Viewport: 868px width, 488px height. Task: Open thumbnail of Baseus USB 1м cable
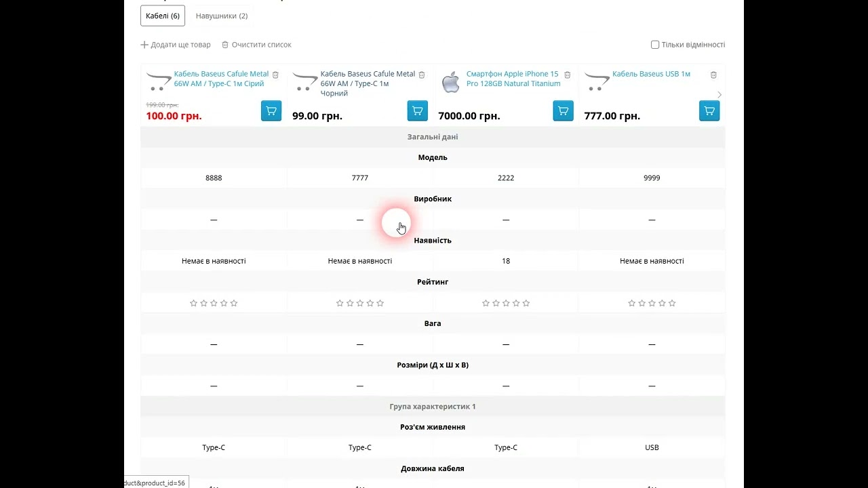(597, 82)
